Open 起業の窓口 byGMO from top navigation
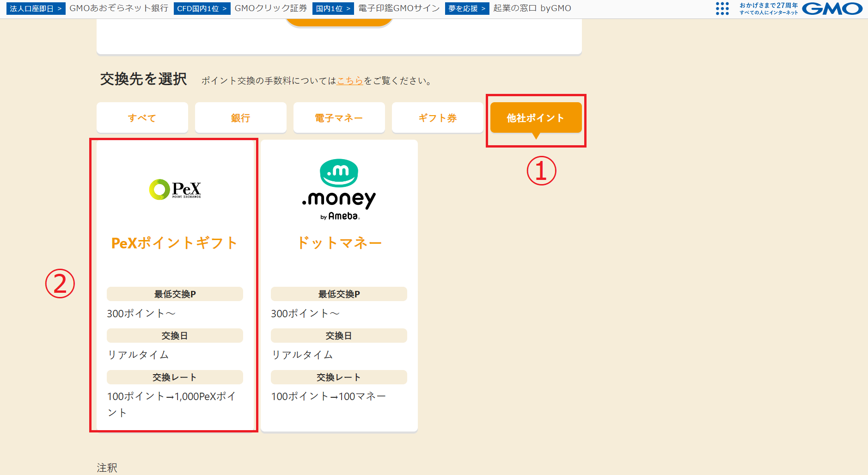 pyautogui.click(x=532, y=8)
